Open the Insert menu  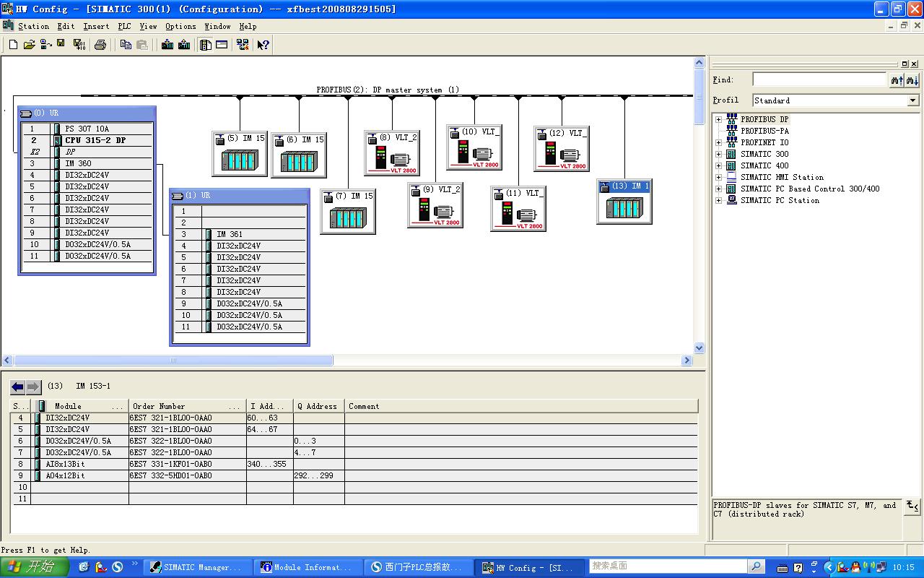pos(96,26)
